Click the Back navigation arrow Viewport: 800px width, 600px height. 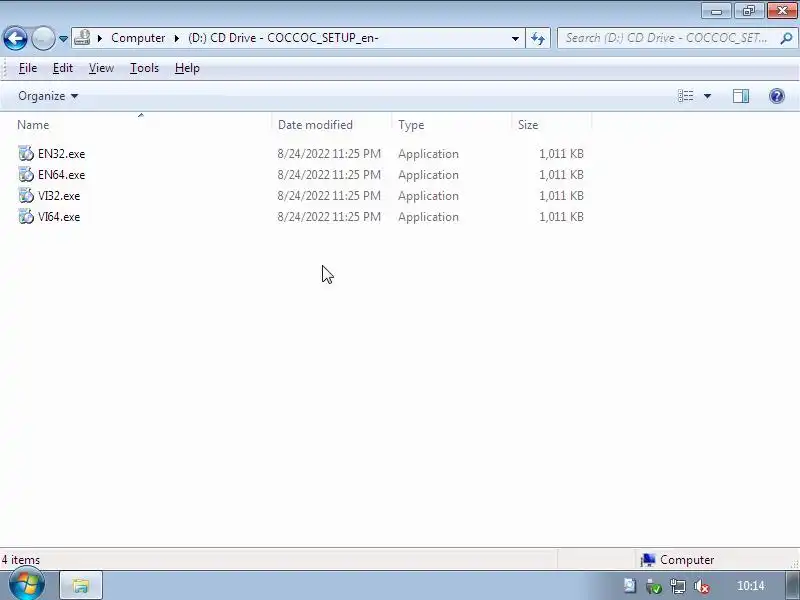click(x=15, y=38)
